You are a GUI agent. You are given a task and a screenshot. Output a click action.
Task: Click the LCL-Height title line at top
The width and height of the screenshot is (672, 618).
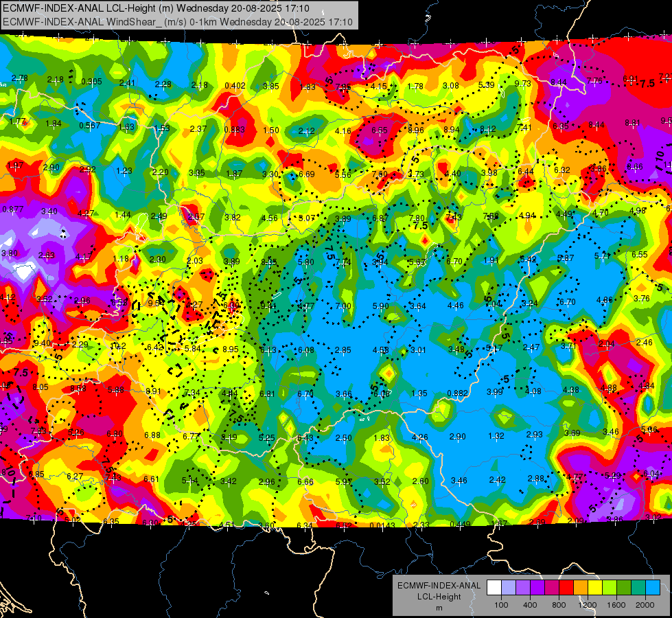[156, 8]
